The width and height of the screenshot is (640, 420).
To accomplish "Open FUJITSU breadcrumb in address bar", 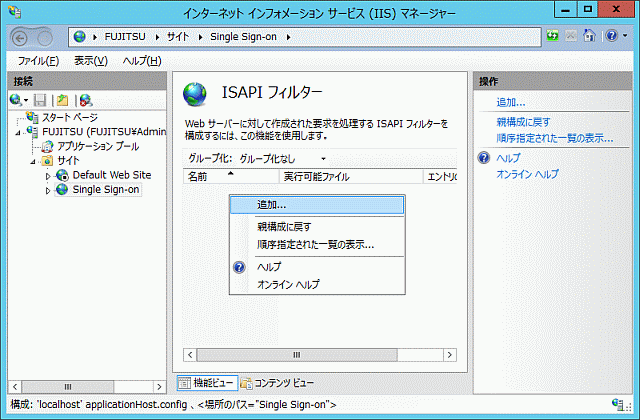I will coord(125,37).
